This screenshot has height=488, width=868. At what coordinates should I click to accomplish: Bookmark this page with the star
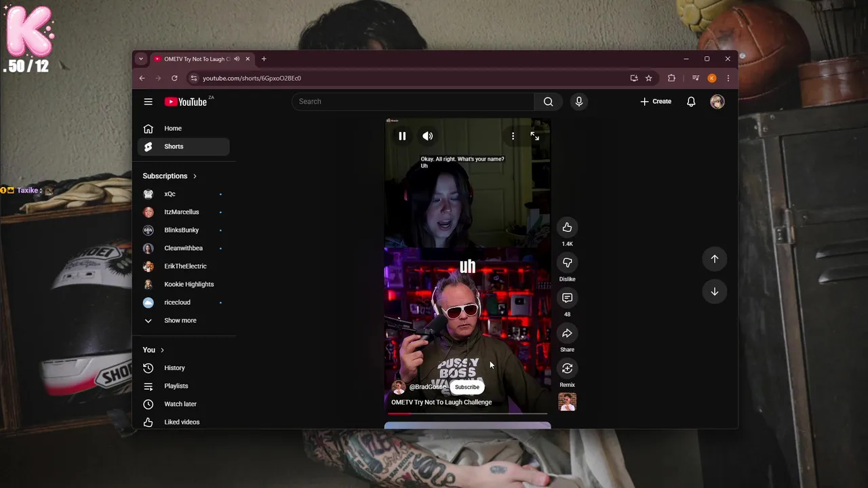click(648, 78)
